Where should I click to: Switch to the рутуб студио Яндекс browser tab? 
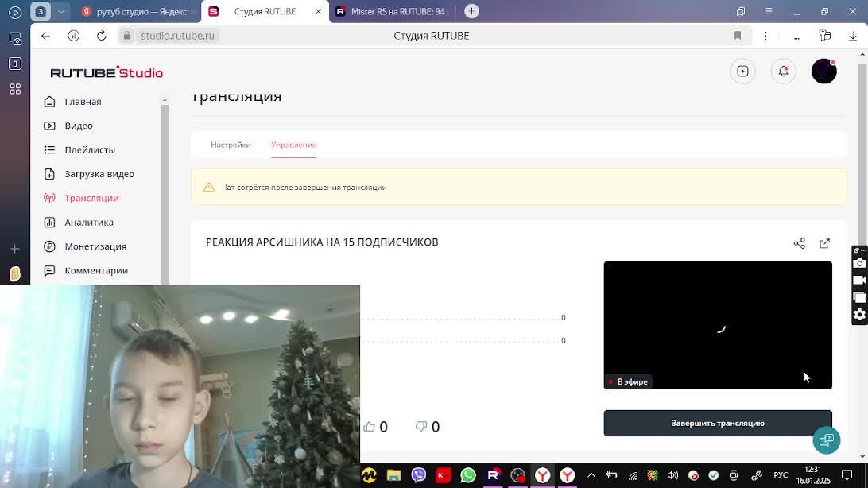click(138, 12)
